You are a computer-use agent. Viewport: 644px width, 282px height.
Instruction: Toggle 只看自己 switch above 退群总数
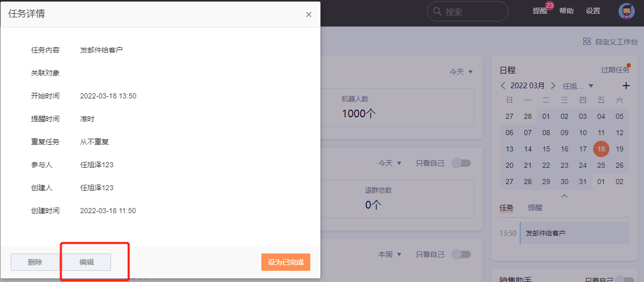pyautogui.click(x=462, y=163)
